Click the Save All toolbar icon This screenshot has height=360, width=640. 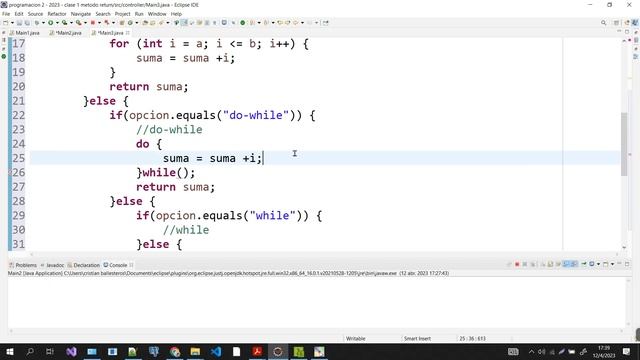tap(27, 23)
